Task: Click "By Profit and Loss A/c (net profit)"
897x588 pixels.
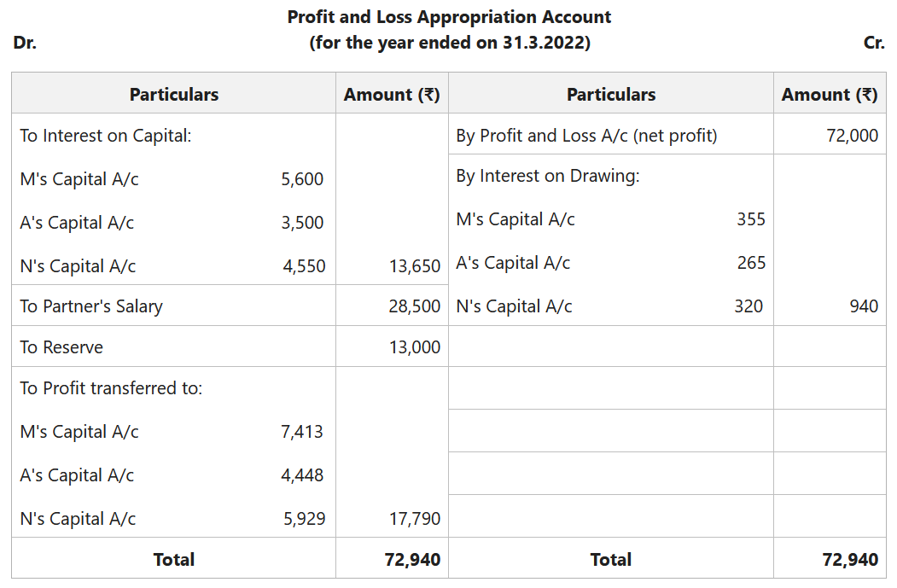Action: point(586,136)
